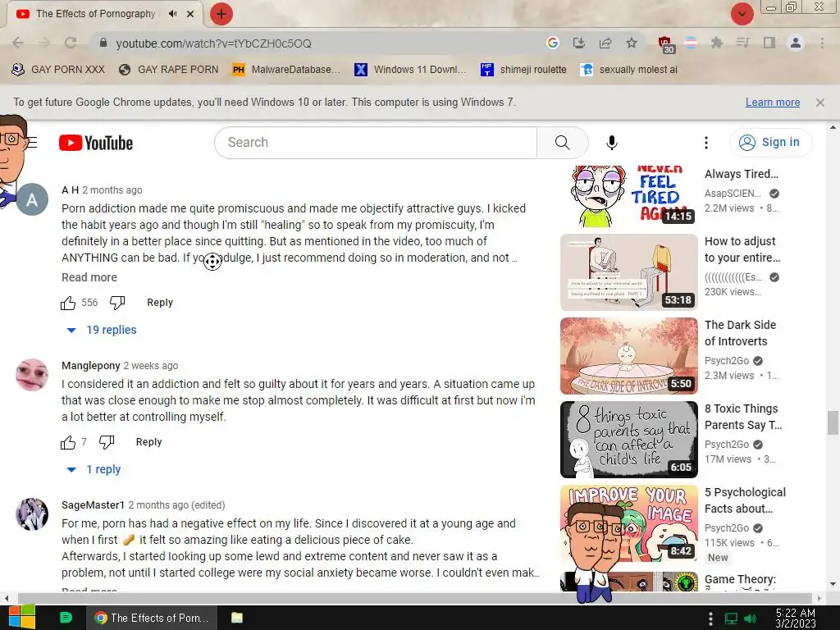Click the install/download icon in address bar
Image resolution: width=840 pixels, height=630 pixels.
(x=578, y=43)
